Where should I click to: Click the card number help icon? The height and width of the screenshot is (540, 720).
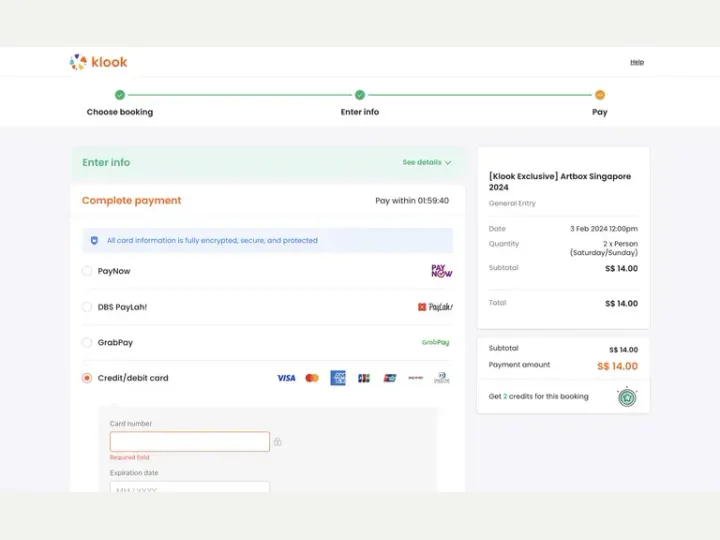pos(277,442)
